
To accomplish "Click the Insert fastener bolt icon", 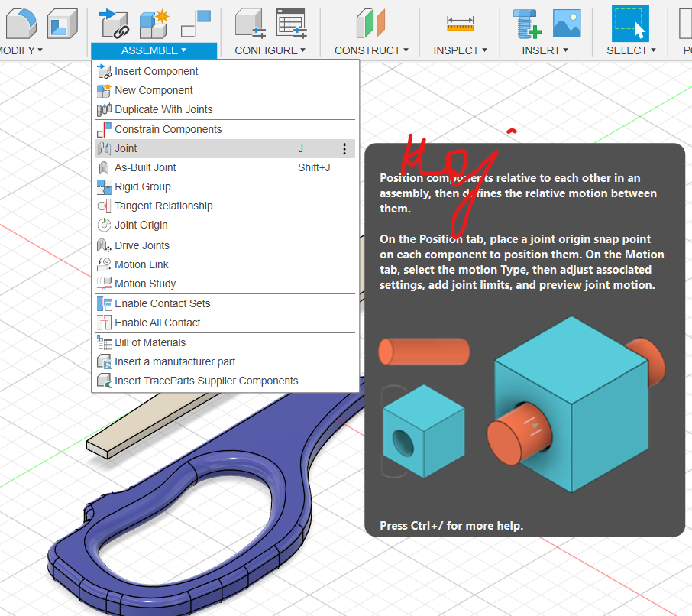I will (x=527, y=23).
